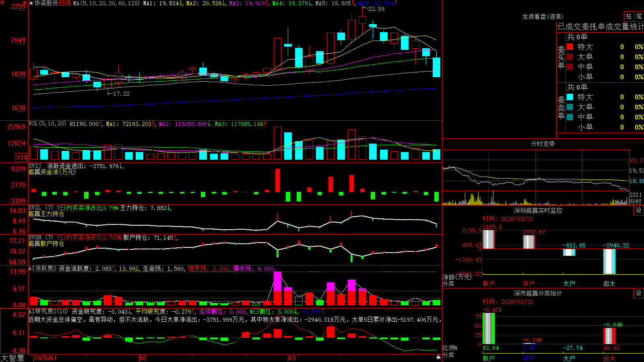Screen dimensions: 644x362
Task: Click the 1592.67 bar value above 中户
Action: 534,232
